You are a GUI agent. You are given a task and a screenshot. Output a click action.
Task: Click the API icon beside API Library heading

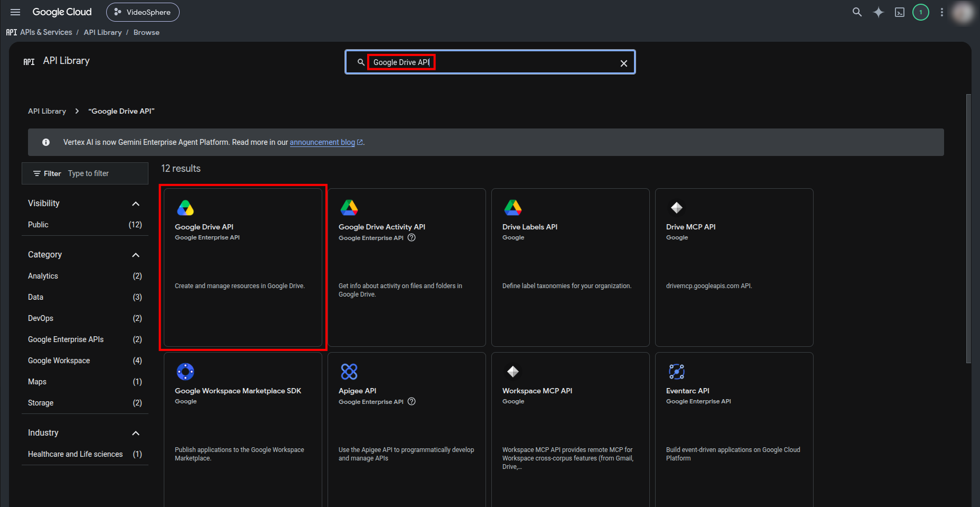click(29, 62)
